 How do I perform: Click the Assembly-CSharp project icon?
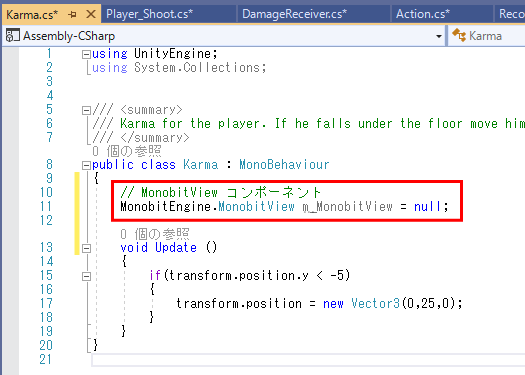tap(12, 35)
